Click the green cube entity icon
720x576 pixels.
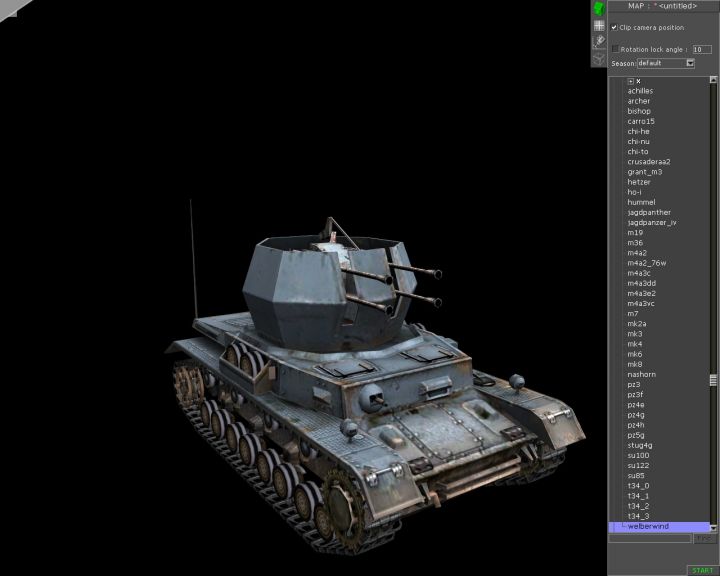coord(598,8)
